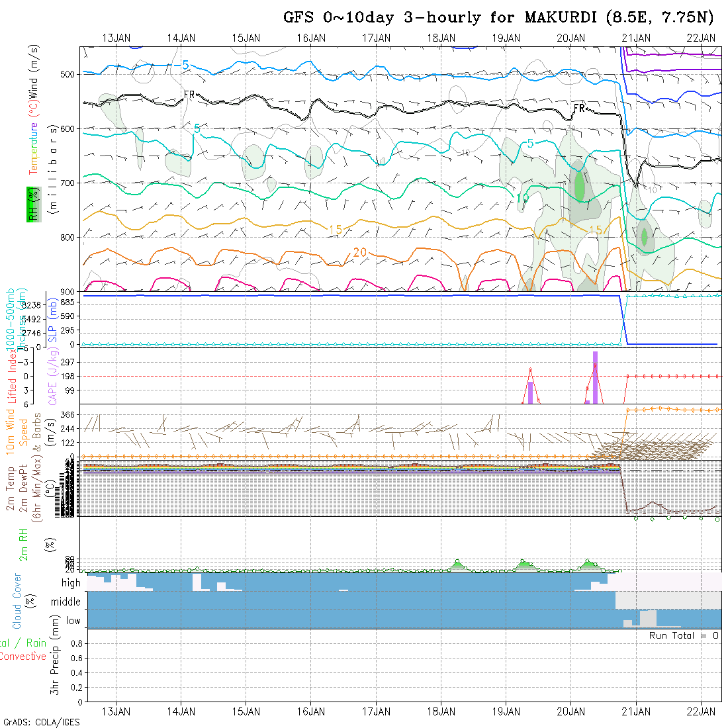Click the tallest purple CAPE bar
This screenshot has width=728, height=728.
[x=595, y=377]
